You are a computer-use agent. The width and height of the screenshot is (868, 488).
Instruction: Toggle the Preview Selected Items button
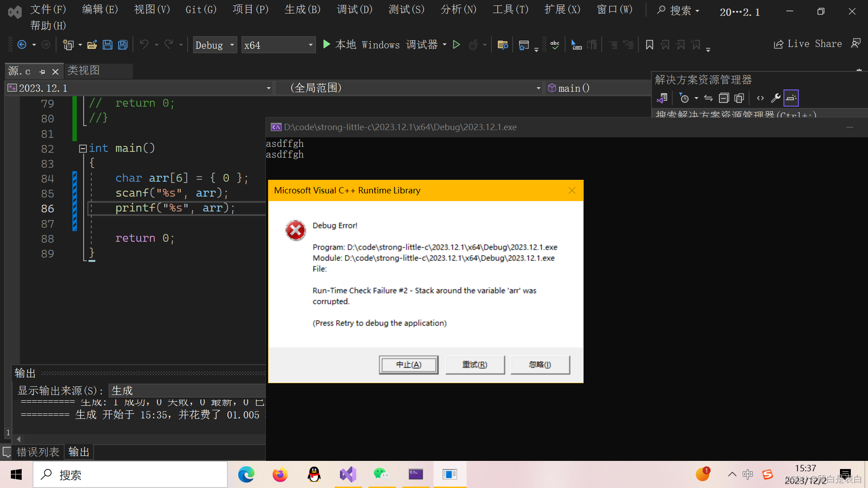click(791, 98)
